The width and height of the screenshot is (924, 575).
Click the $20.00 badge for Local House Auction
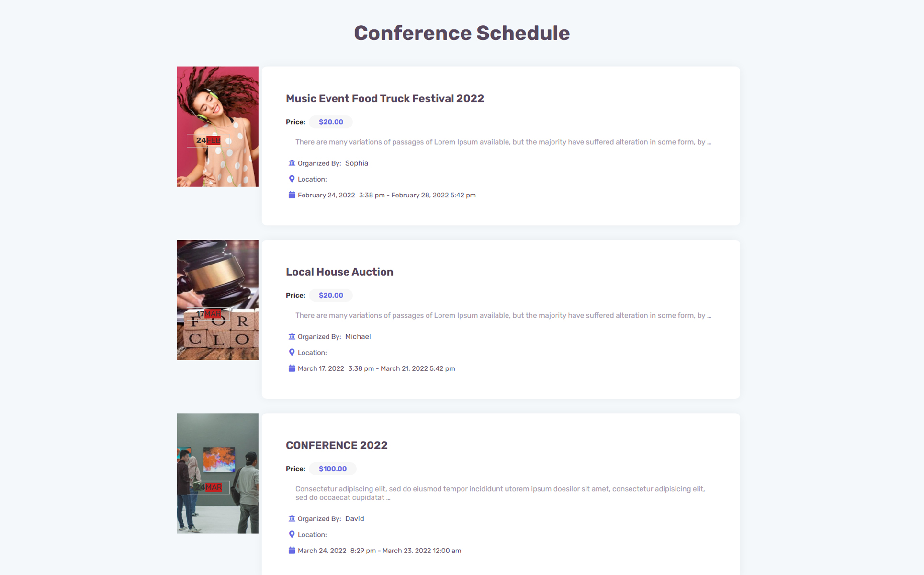pyautogui.click(x=331, y=295)
